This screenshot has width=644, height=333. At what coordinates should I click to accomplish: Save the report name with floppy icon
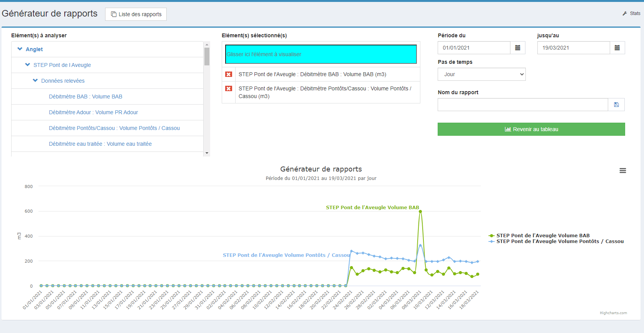(x=616, y=105)
